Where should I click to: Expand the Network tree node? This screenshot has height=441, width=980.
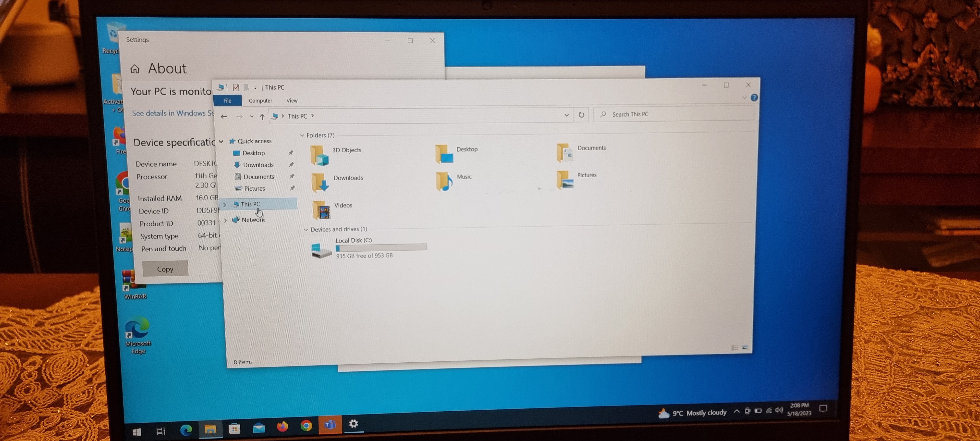point(226,220)
